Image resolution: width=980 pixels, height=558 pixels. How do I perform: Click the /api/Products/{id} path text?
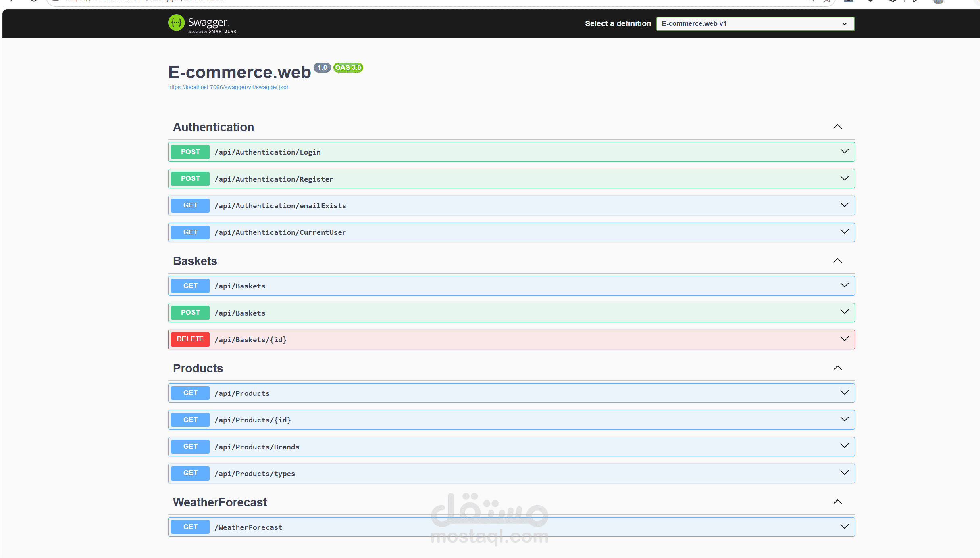coord(253,420)
